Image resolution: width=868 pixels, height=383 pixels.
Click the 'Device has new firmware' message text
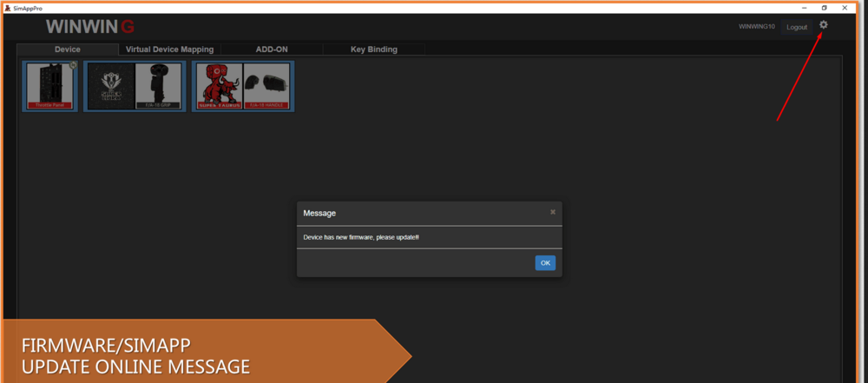coord(361,237)
